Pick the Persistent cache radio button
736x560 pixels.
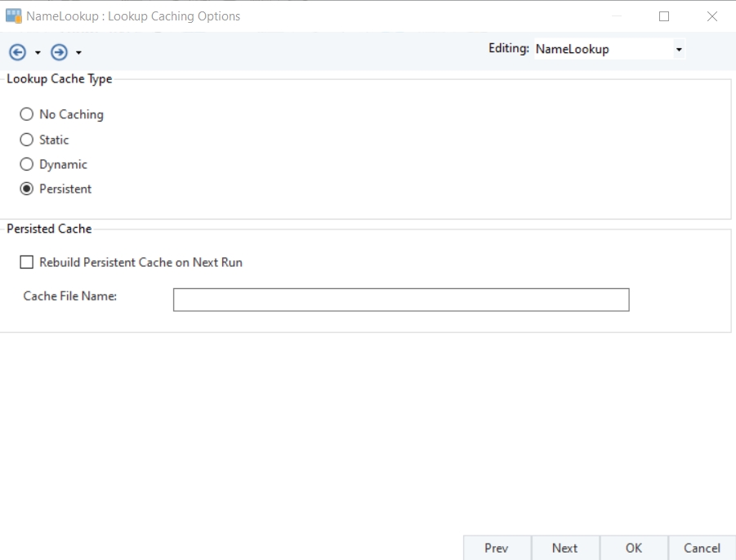tap(27, 189)
